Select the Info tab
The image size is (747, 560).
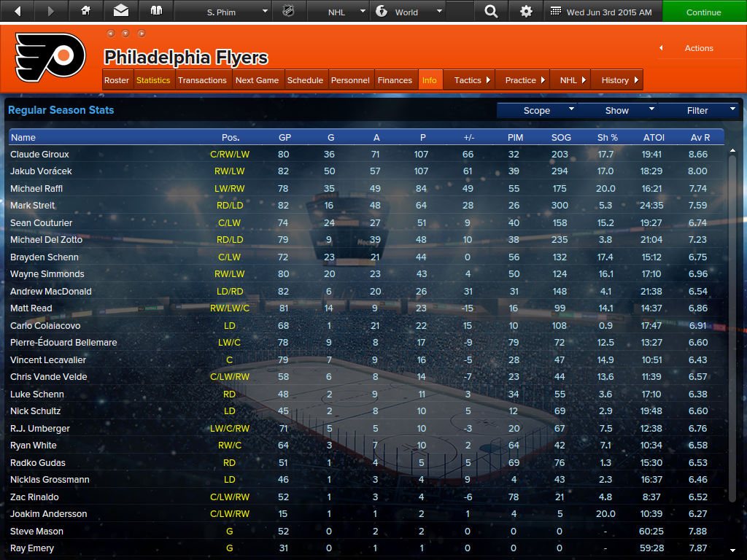[429, 80]
